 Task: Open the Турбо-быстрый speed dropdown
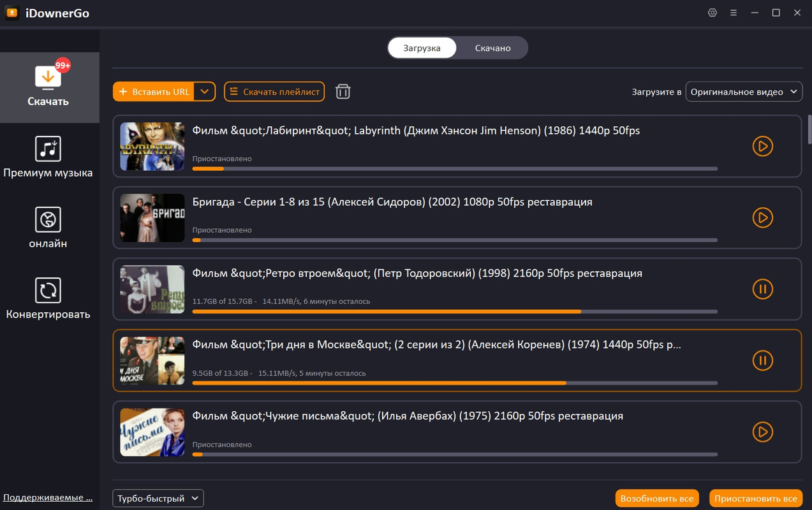[158, 499]
